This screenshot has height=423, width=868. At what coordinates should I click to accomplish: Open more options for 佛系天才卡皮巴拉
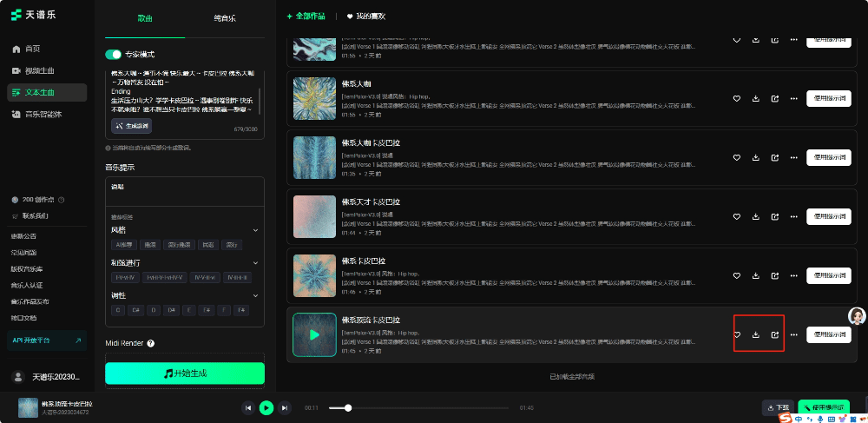click(x=793, y=216)
